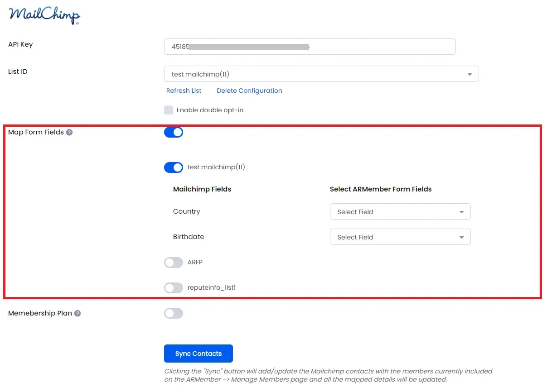
Task: Focus the API Key input field
Action: pyautogui.click(x=310, y=47)
